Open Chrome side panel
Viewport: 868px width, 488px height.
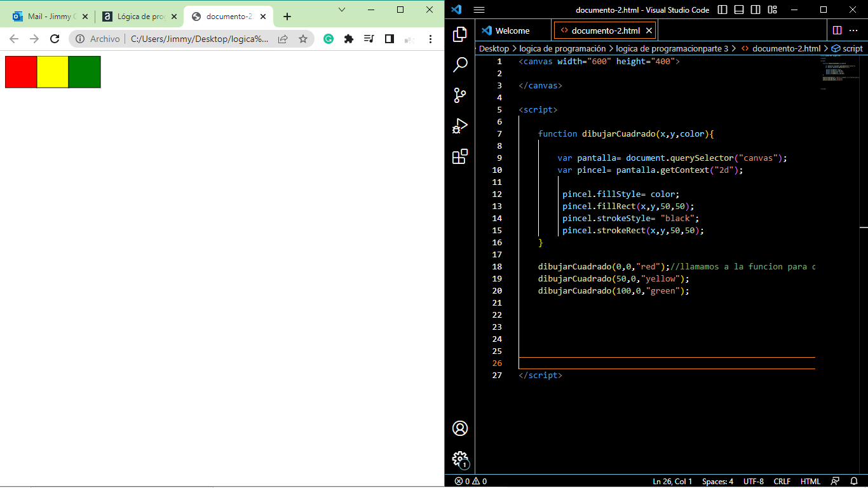click(390, 39)
